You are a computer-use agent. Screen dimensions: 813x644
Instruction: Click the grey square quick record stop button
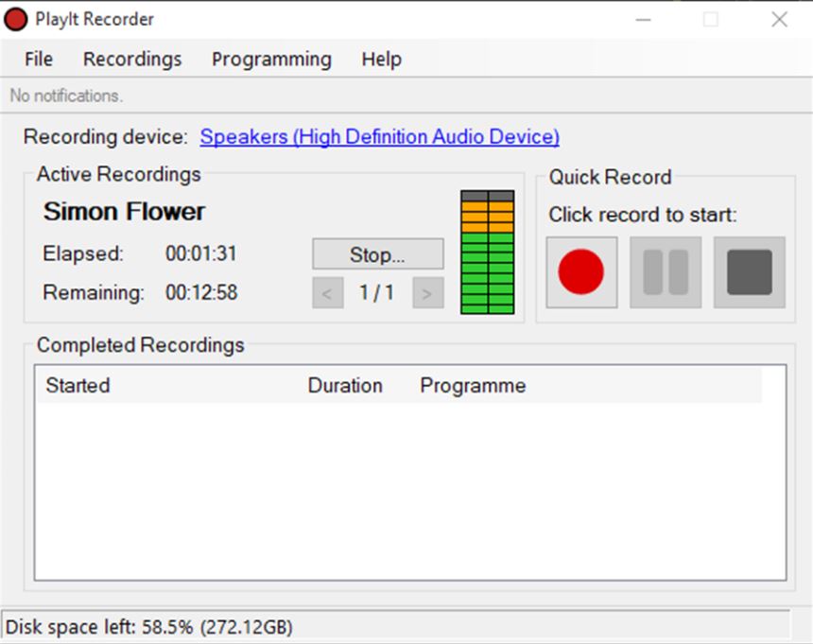749,272
